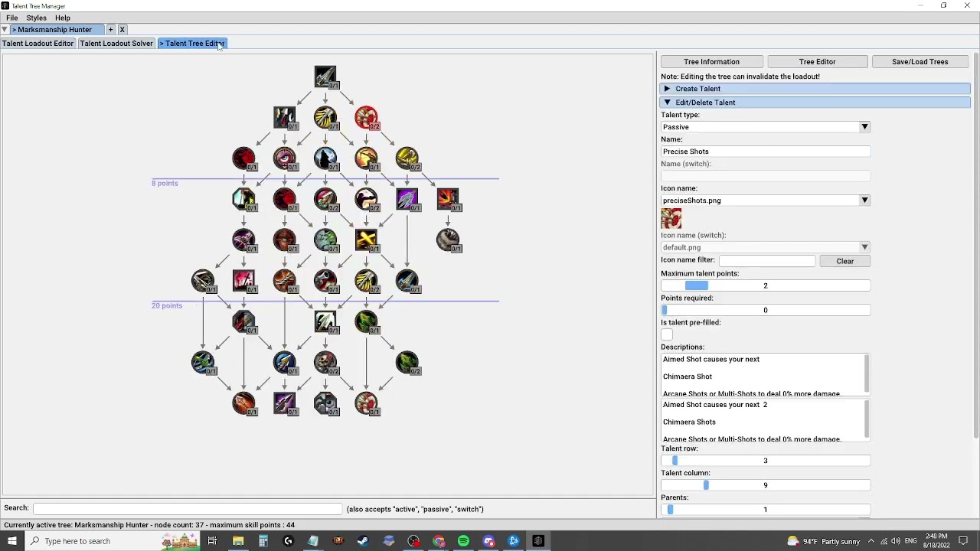This screenshot has height=551, width=980.
Task: Focus the talent Search input field
Action: (188, 509)
